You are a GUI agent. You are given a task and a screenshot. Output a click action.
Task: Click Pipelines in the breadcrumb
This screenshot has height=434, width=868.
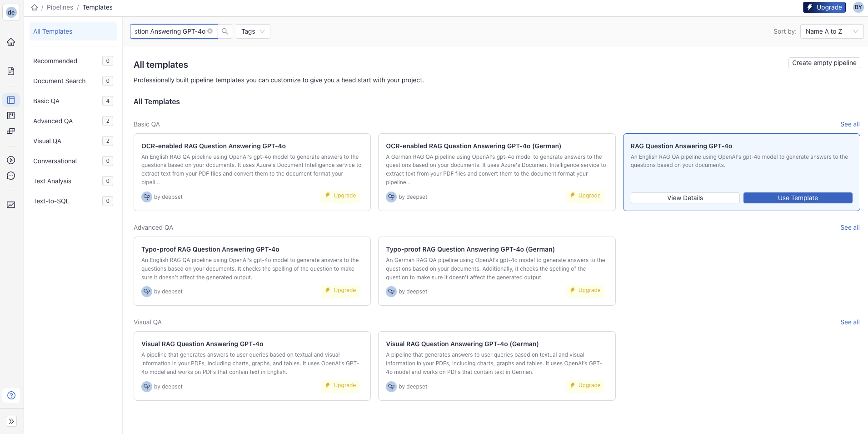click(x=60, y=7)
